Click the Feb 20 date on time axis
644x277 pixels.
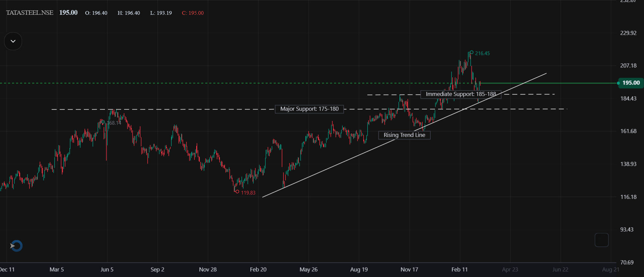point(258,270)
